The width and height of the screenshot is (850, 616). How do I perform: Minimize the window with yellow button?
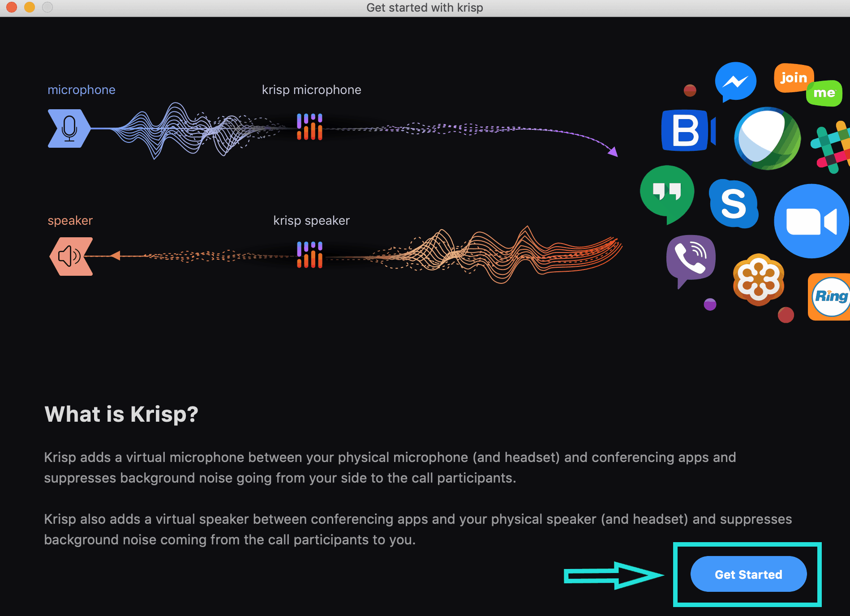pyautogui.click(x=30, y=7)
